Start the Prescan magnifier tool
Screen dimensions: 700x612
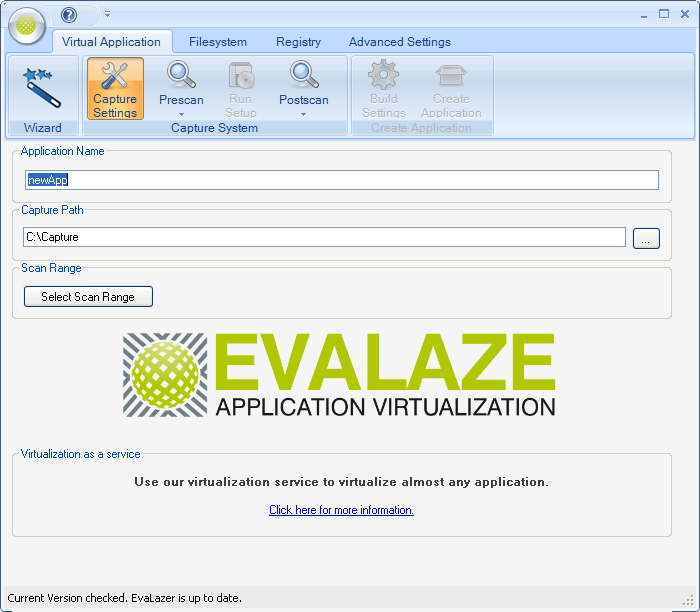point(181,83)
